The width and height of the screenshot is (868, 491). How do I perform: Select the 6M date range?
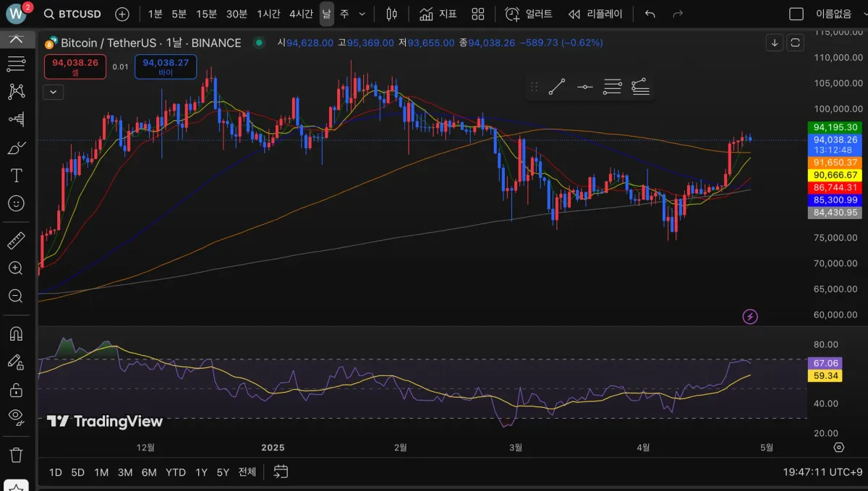click(x=149, y=472)
